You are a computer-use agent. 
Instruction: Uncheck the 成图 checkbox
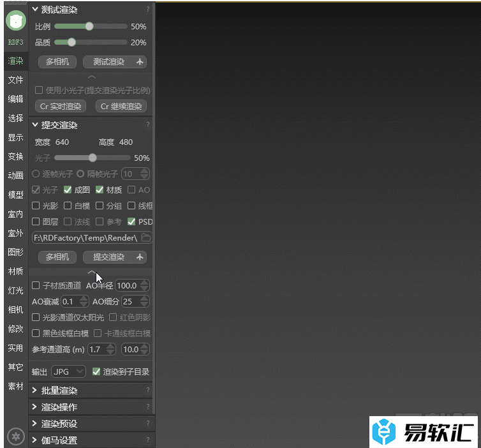tap(68, 190)
